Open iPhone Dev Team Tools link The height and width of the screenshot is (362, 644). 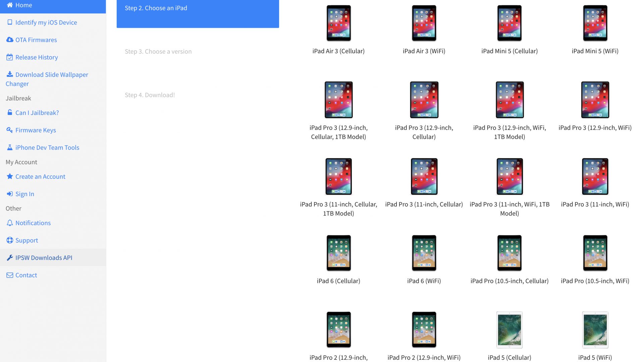coord(47,148)
